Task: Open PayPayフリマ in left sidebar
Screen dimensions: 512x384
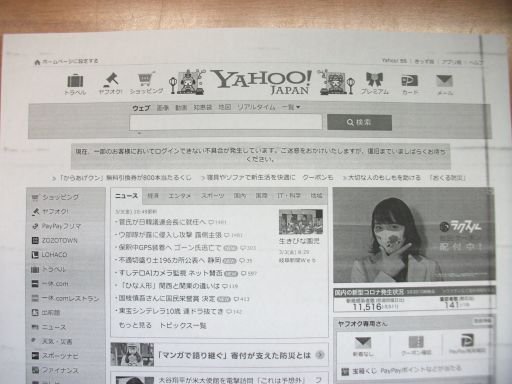Action: (x=56, y=226)
